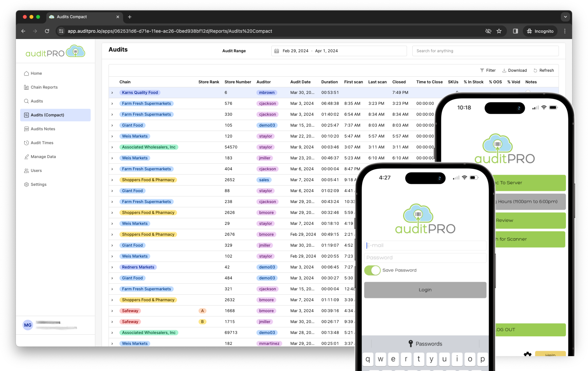Open Audit Times menu item

pos(55,143)
